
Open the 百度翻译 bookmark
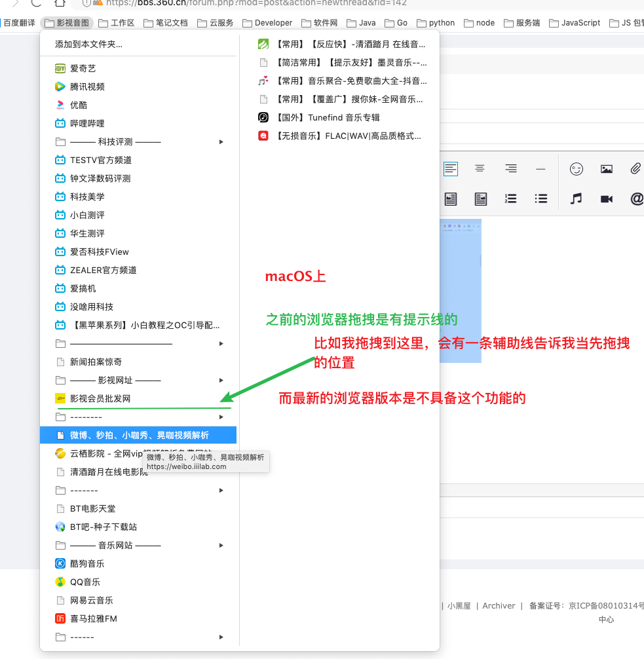(x=19, y=23)
